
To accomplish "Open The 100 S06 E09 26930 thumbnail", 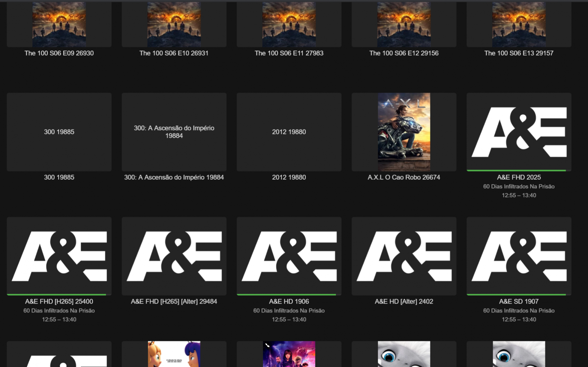I will [59, 24].
